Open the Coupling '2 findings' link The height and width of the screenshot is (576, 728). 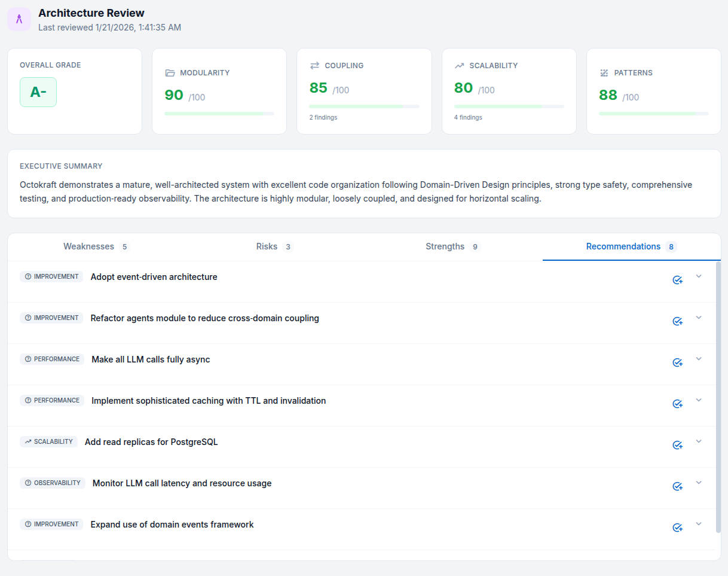[x=323, y=117]
